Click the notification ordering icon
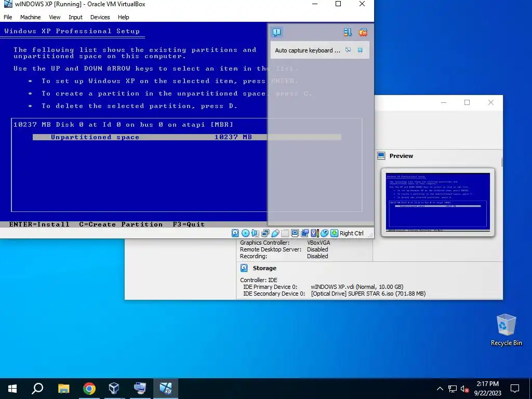Viewport: 532px width, 399px height. point(348,32)
